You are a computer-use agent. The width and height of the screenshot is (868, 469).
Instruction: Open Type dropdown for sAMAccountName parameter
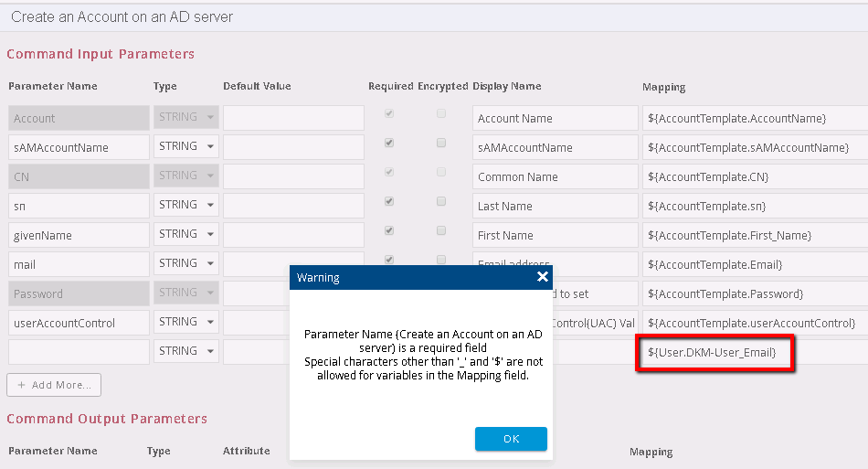[x=185, y=147]
